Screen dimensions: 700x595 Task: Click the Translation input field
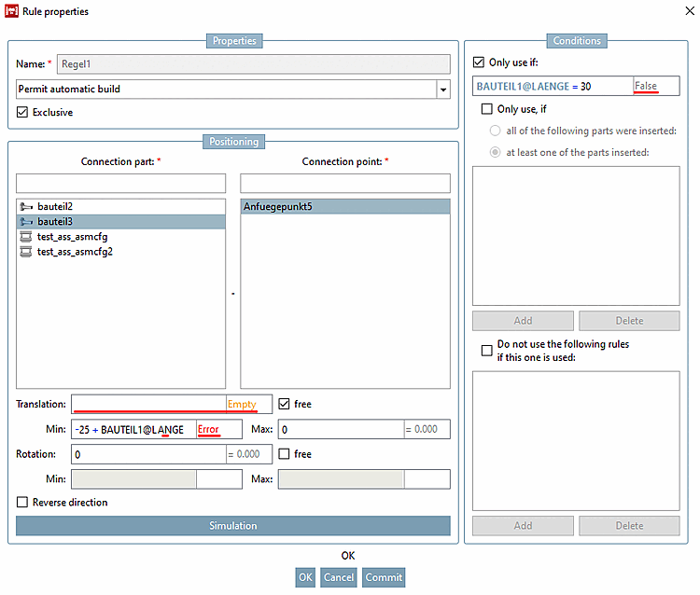coord(148,404)
